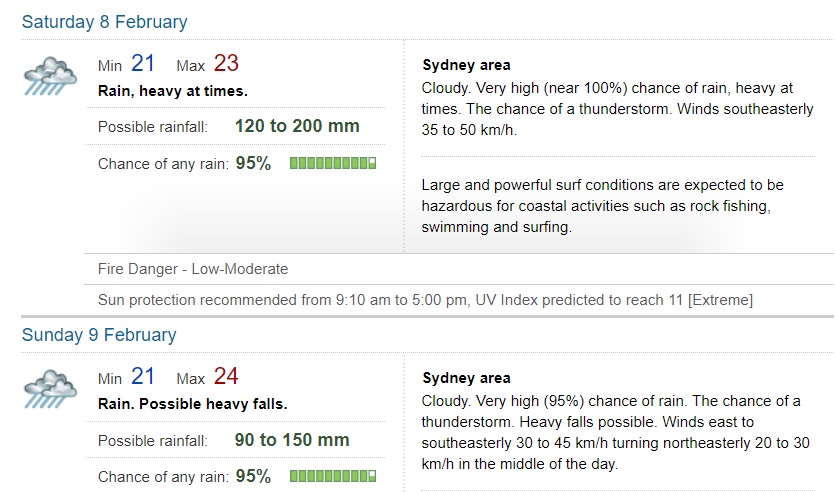This screenshot has height=493, width=835.
Task: Click Saturday's chance of rain bar
Action: tap(333, 163)
